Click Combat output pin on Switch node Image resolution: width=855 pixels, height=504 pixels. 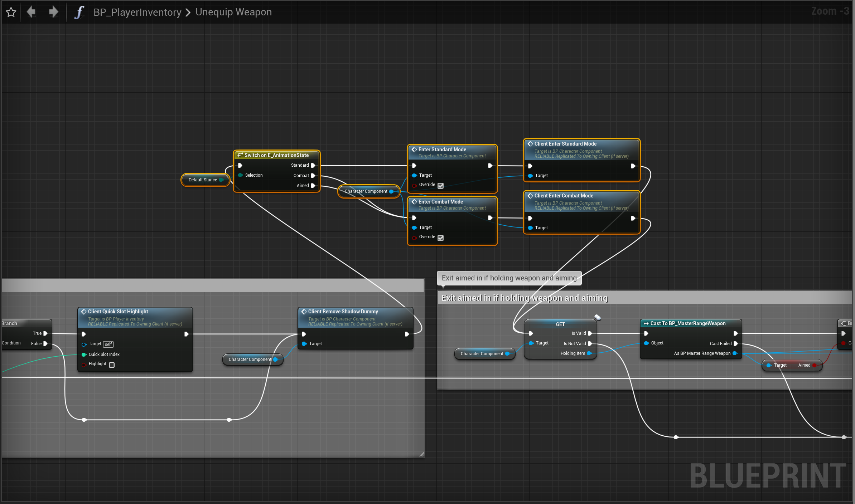(313, 176)
